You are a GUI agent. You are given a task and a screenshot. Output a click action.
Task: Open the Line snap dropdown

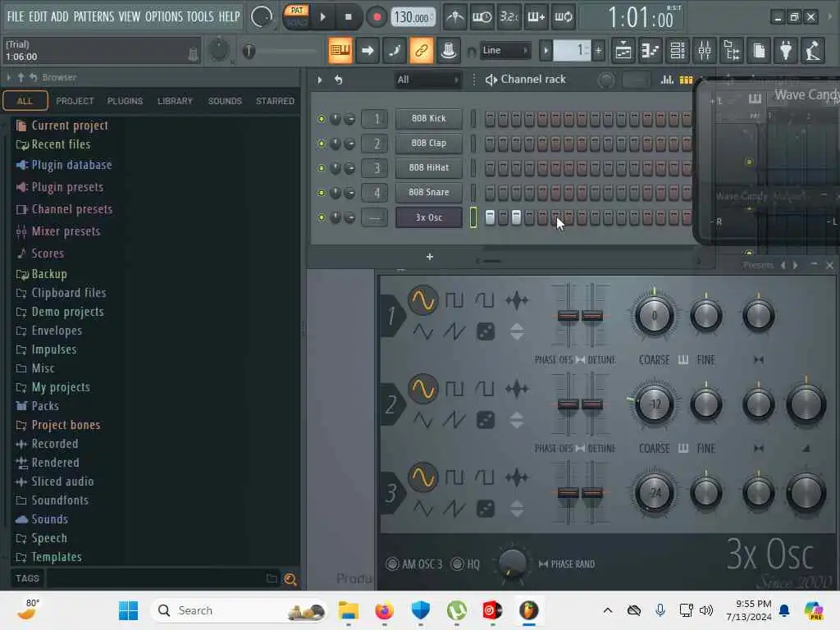(504, 50)
